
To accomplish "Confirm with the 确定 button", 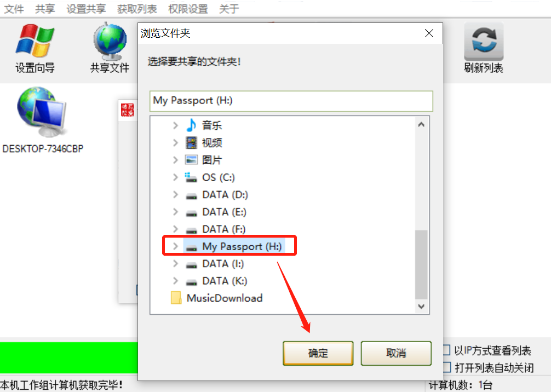I will coord(318,353).
